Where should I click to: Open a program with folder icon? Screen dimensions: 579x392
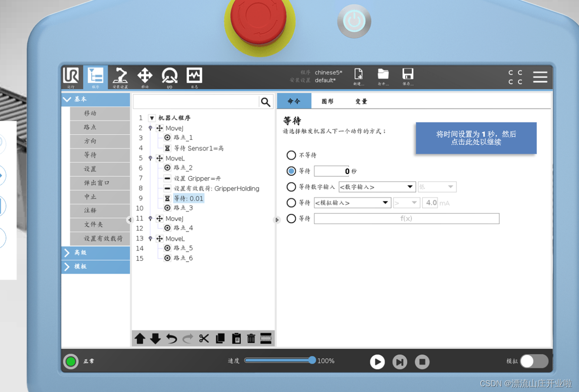pyautogui.click(x=383, y=76)
